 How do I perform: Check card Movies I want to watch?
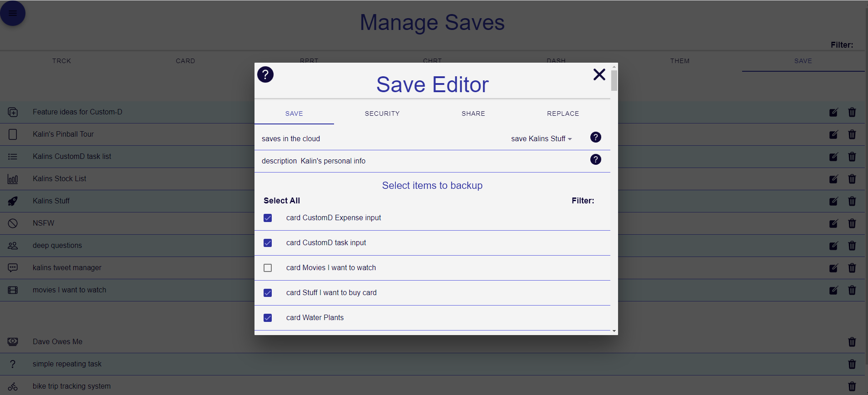pyautogui.click(x=268, y=268)
